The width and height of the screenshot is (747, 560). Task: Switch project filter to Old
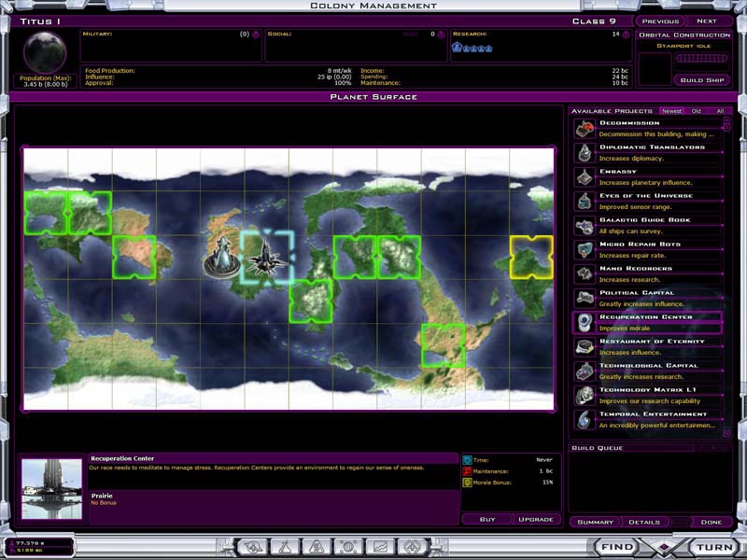(x=696, y=111)
